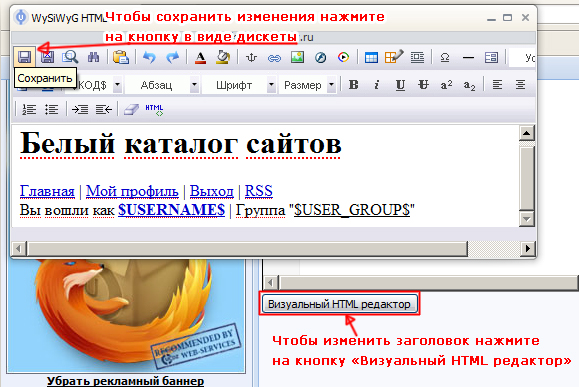This screenshot has width=579, height=387.
Task: Click the Белый каталог сайтов heading
Action: pos(181,144)
